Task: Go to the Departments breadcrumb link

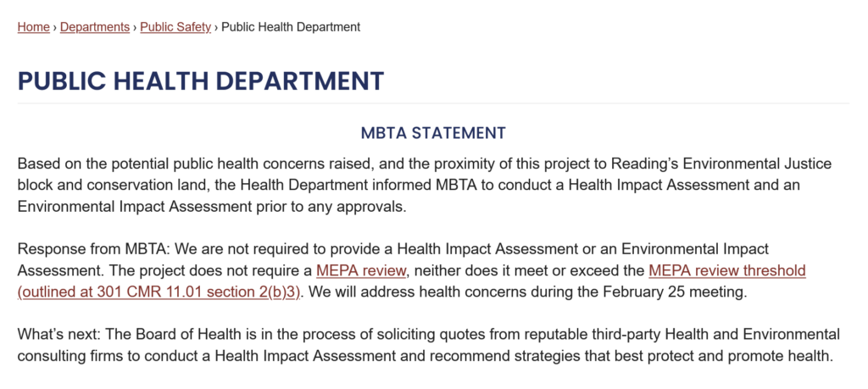Action: 95,26
